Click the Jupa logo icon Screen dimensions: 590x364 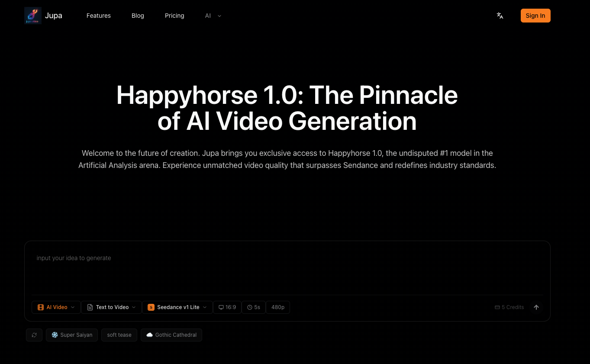[33, 16]
